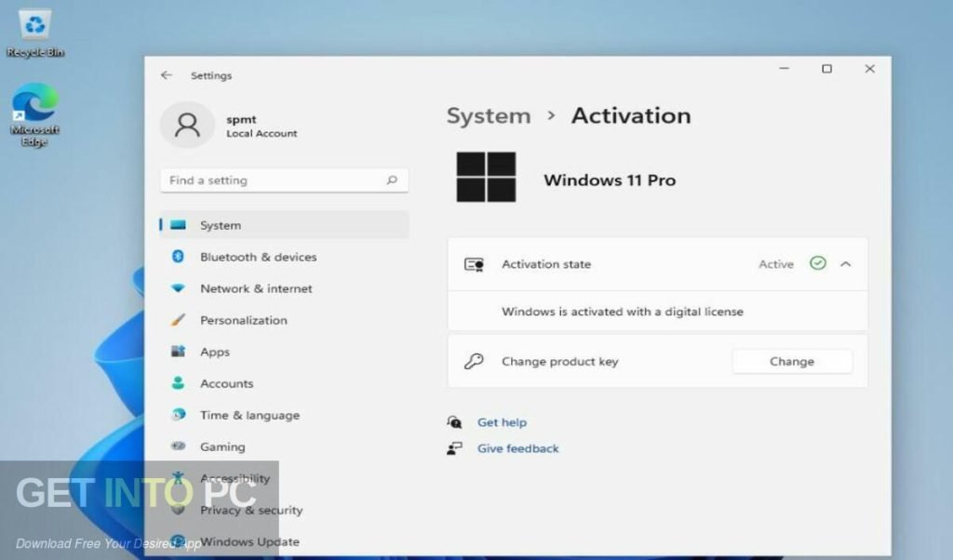Screen dimensions: 953x560
Task: Open Windows Update icon in sidebar
Action: coord(179,541)
